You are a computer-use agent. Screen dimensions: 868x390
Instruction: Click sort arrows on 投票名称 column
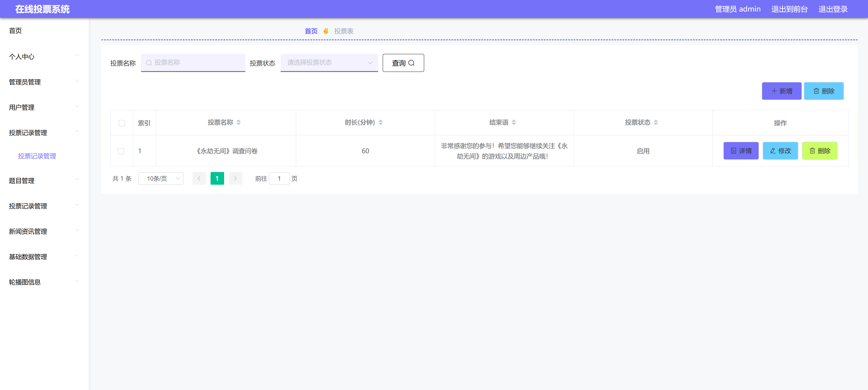pos(239,122)
